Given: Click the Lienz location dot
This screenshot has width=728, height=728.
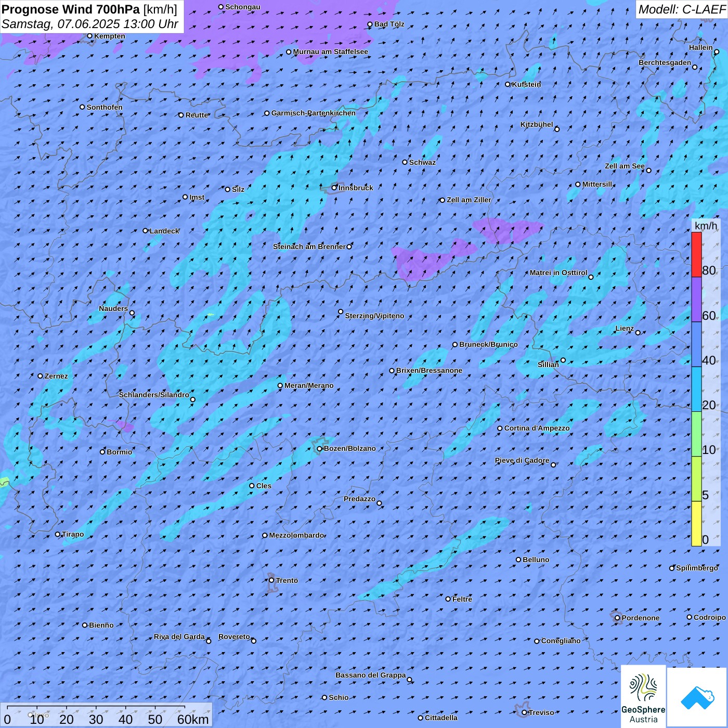Looking at the screenshot, I should tap(638, 333).
